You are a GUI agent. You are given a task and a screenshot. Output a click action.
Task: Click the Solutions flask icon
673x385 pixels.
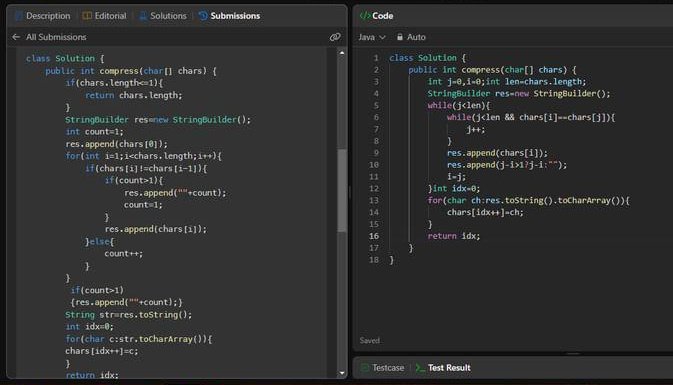click(143, 16)
